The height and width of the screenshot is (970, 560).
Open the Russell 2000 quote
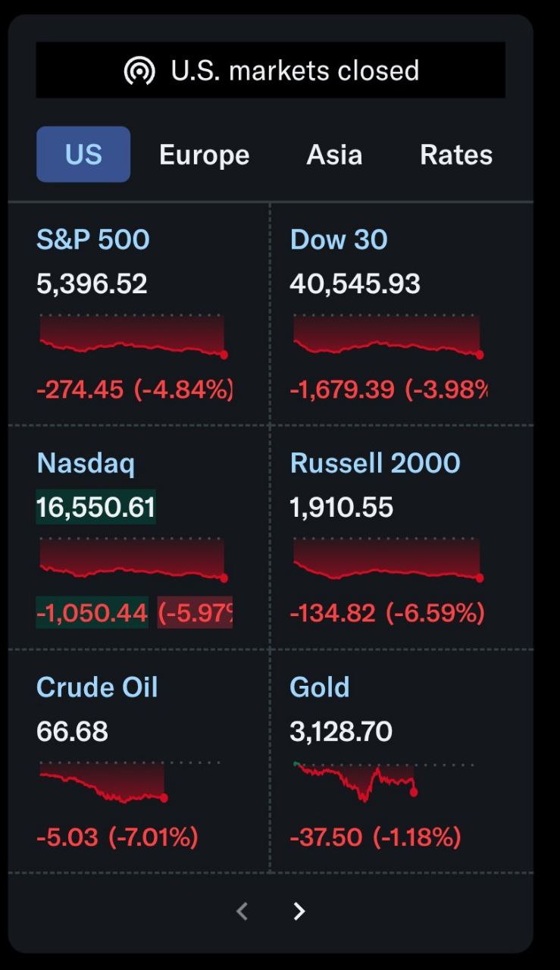click(x=375, y=463)
